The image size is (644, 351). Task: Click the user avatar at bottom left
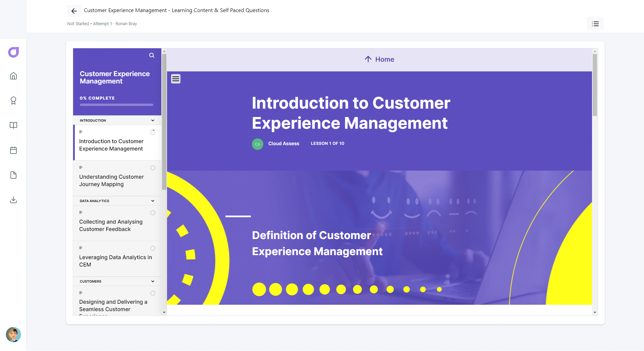[13, 335]
